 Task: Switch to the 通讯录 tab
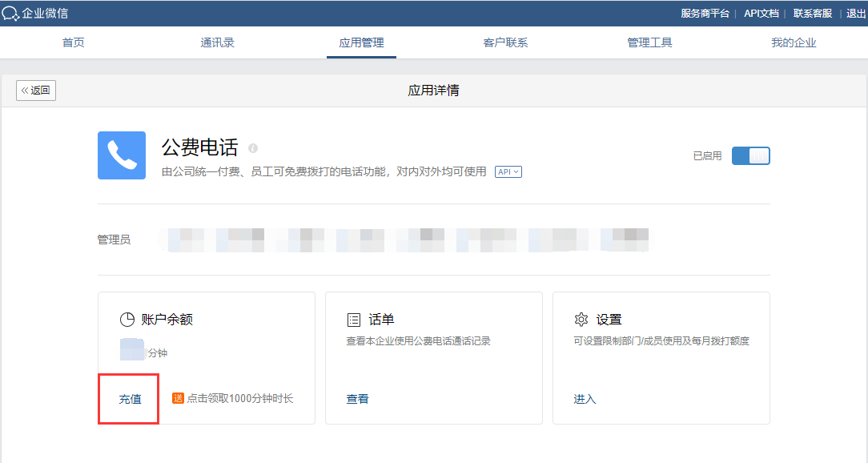(217, 42)
